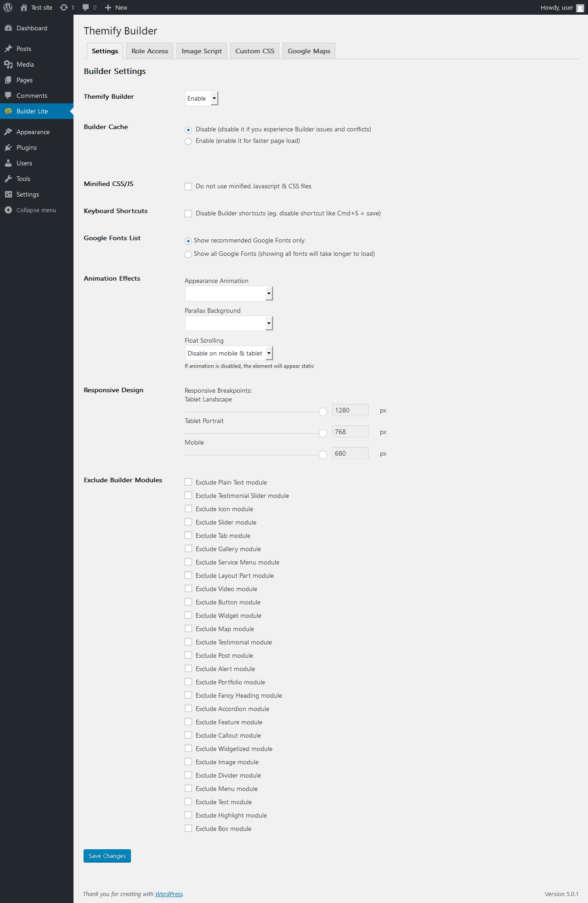
Task: Open the Test site home icon
Action: click(24, 7)
